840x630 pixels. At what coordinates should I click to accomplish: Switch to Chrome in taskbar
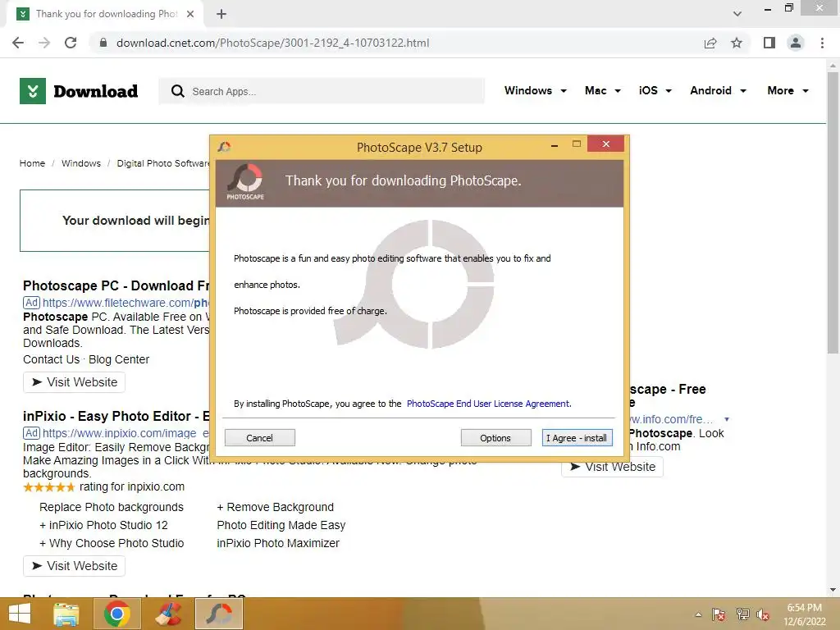[117, 614]
